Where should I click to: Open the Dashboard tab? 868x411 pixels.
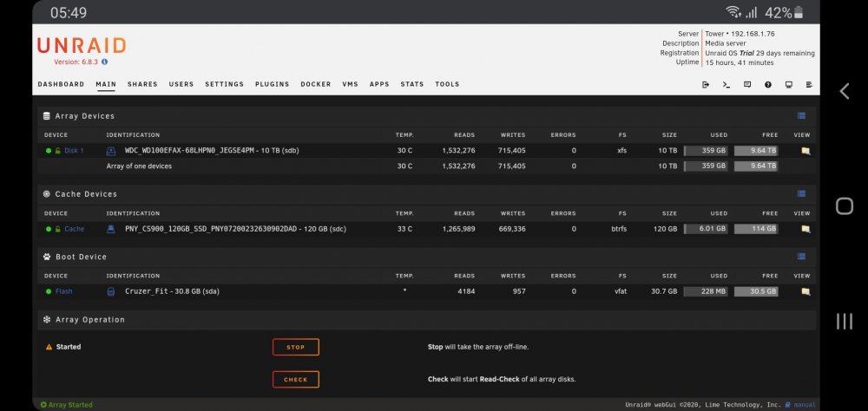61,85
